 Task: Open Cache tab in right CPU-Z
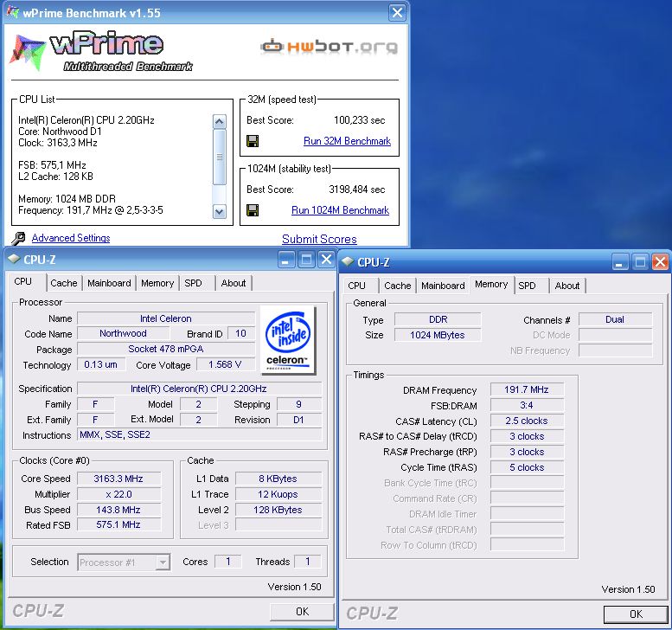point(398,286)
